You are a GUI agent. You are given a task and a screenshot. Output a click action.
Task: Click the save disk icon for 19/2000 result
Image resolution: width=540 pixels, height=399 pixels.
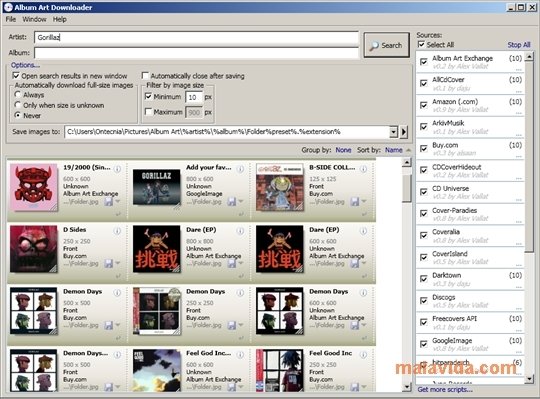coord(109,202)
